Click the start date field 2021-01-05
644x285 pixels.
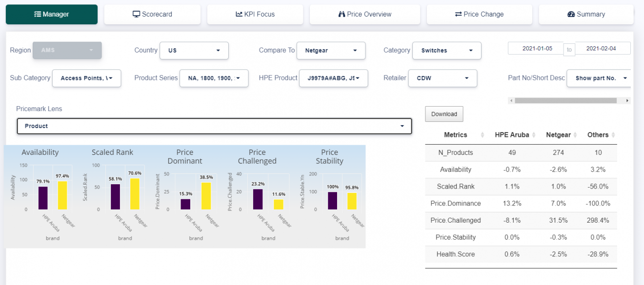pos(537,49)
